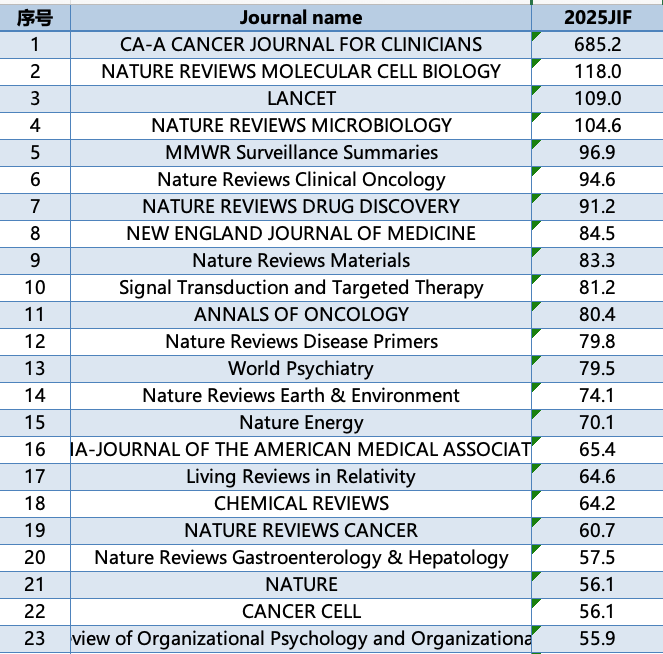Click the JIF value in NATURE row 21
The width and height of the screenshot is (663, 654).
click(x=597, y=585)
